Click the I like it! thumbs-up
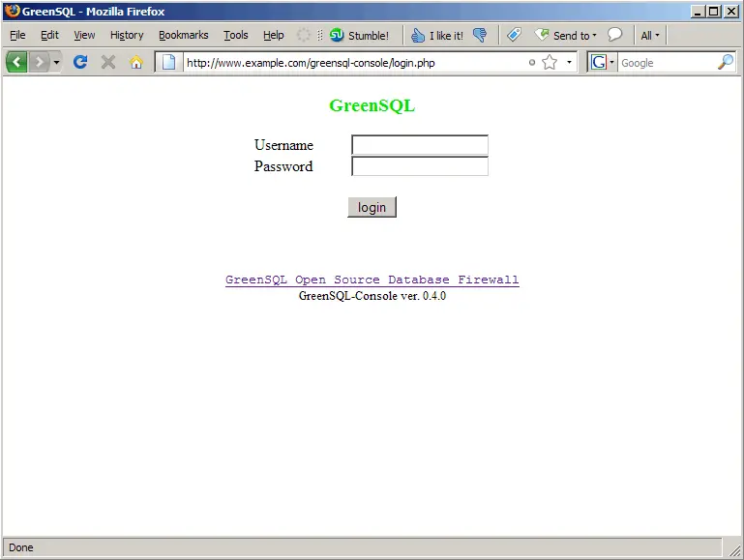 436,35
